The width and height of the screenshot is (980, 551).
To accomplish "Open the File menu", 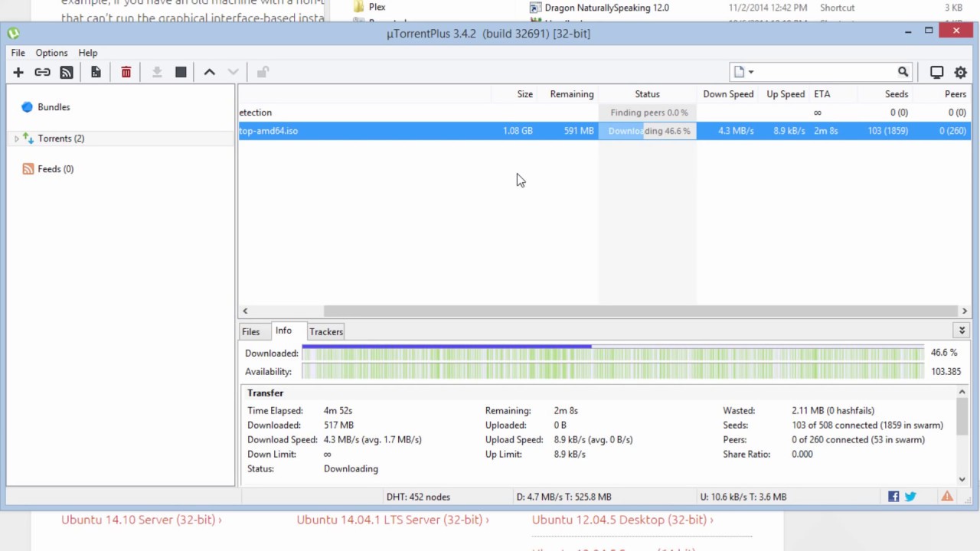I will (18, 53).
